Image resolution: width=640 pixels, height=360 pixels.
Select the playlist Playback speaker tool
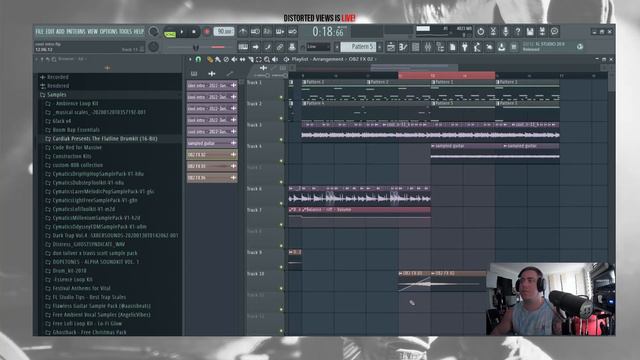tap(275, 60)
